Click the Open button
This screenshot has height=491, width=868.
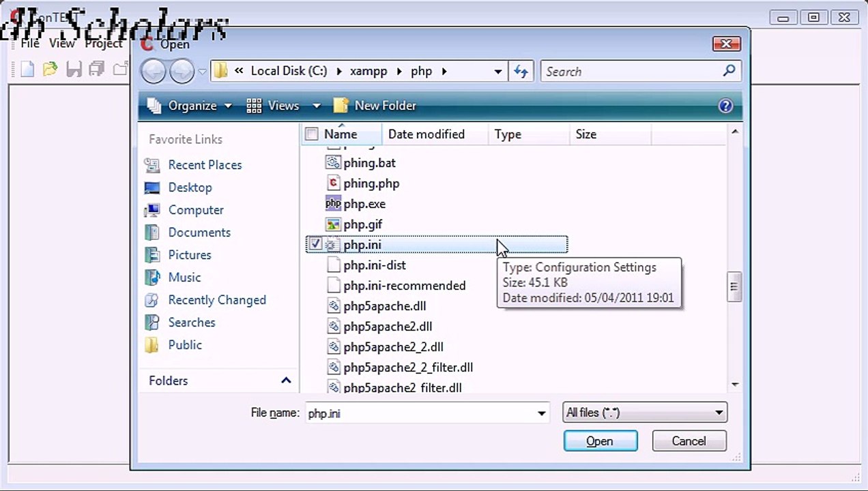[601, 441]
